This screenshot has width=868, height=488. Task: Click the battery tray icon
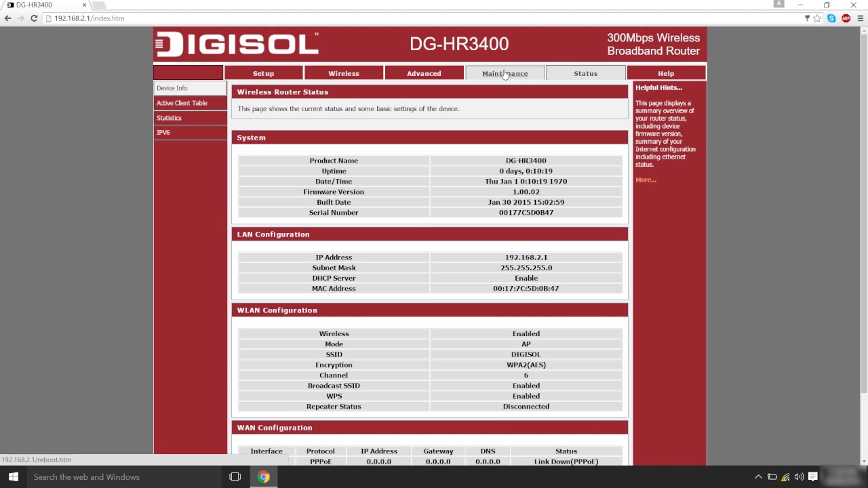(772, 477)
